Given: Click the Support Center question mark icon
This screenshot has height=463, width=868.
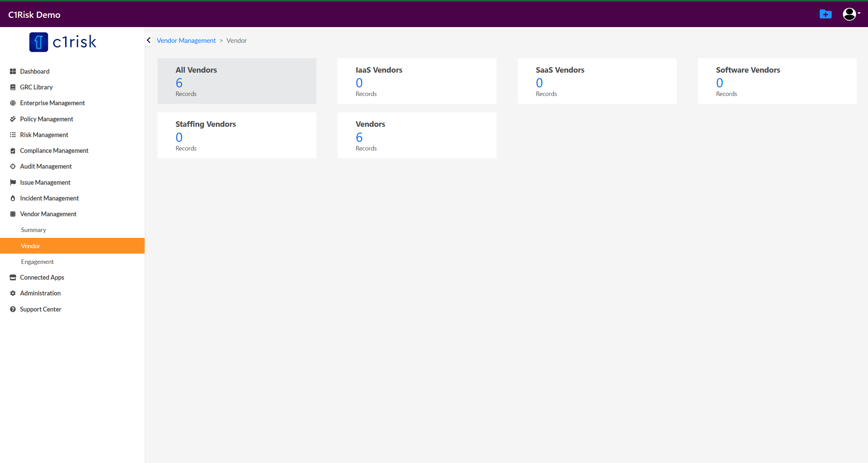Looking at the screenshot, I should [x=13, y=309].
